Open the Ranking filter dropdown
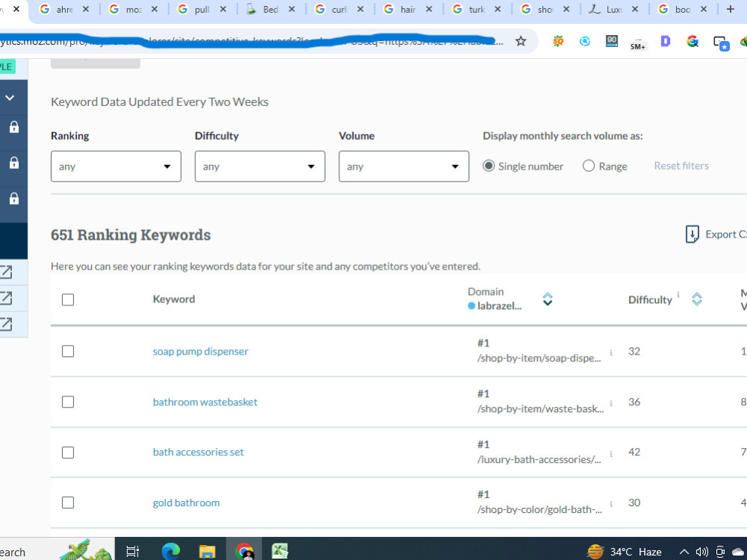The image size is (747, 560). coord(116,167)
